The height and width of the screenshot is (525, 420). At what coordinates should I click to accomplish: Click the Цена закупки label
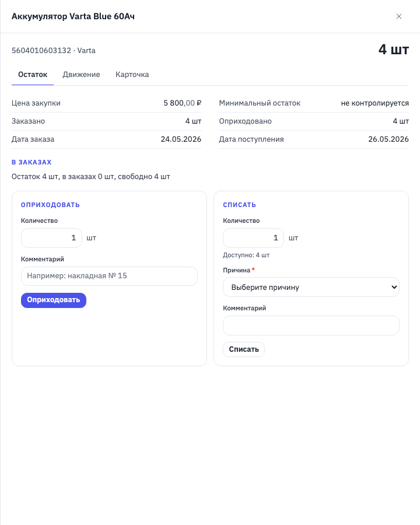(36, 103)
